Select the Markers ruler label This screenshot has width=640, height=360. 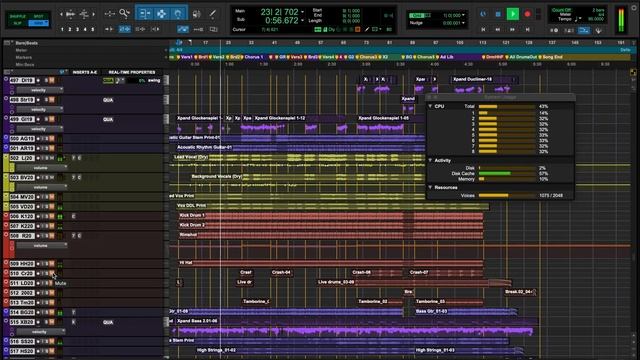[x=24, y=58]
